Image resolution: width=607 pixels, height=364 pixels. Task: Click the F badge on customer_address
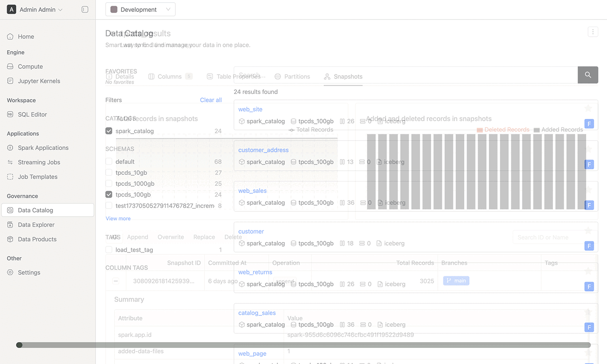pos(589,164)
